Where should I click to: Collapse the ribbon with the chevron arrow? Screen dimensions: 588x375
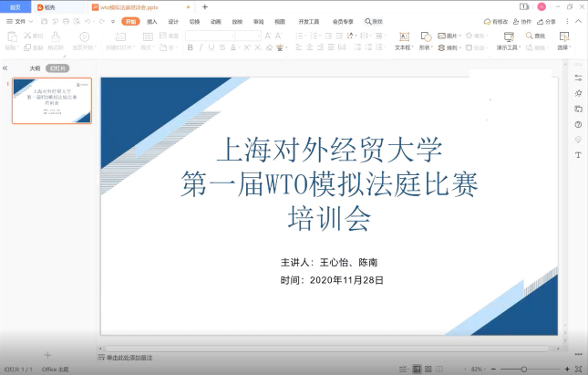coord(578,21)
